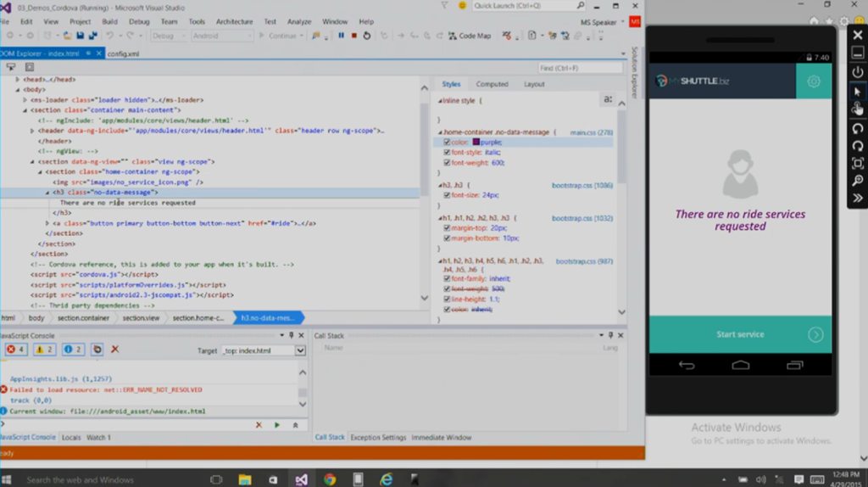This screenshot has width=868, height=487.
Task: Stop debugging with the red square icon
Action: pos(353,36)
